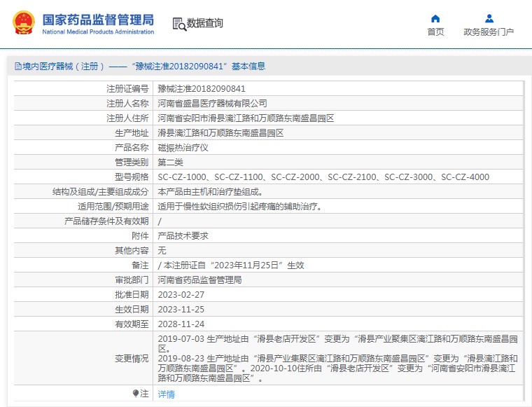This screenshot has height=407, width=532.
Task: Select the 无 value of 其他内容
Action: coord(162,251)
